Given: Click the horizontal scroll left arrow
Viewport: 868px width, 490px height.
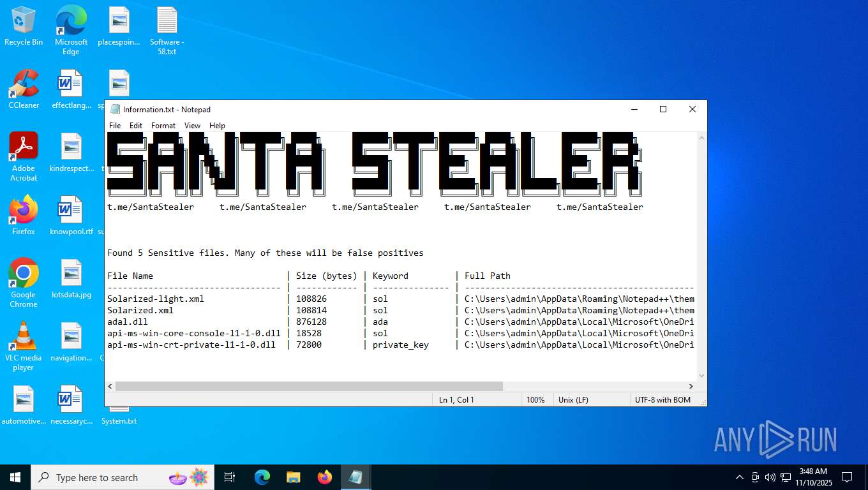Looking at the screenshot, I should [x=110, y=386].
